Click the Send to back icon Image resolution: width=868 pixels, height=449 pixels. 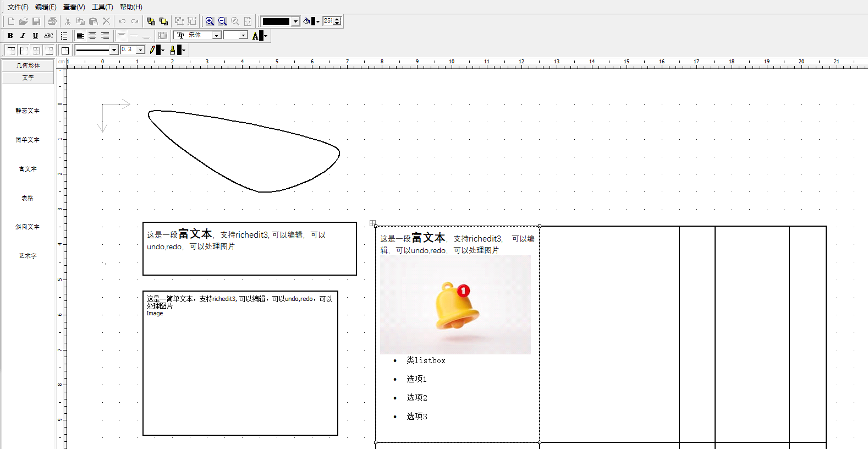point(163,21)
